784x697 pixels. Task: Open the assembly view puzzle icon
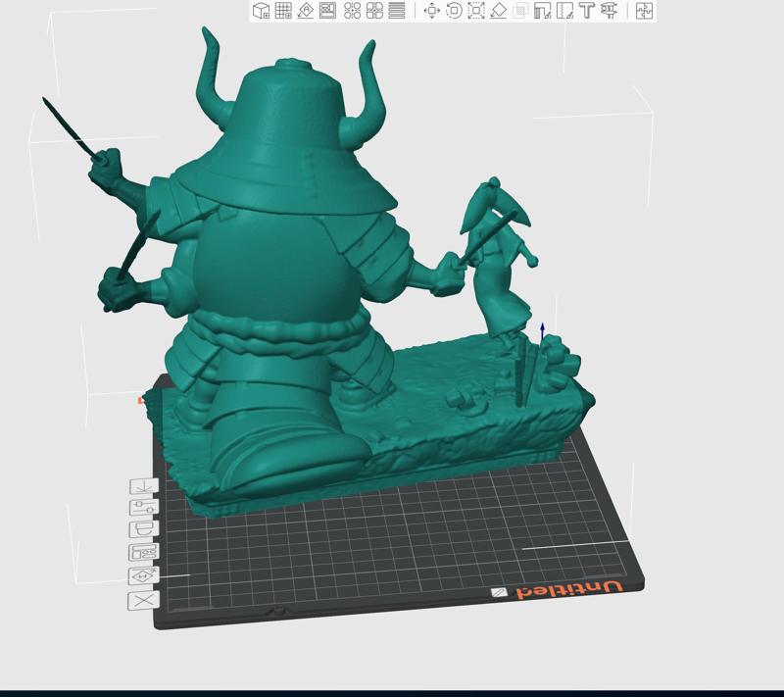(x=645, y=12)
